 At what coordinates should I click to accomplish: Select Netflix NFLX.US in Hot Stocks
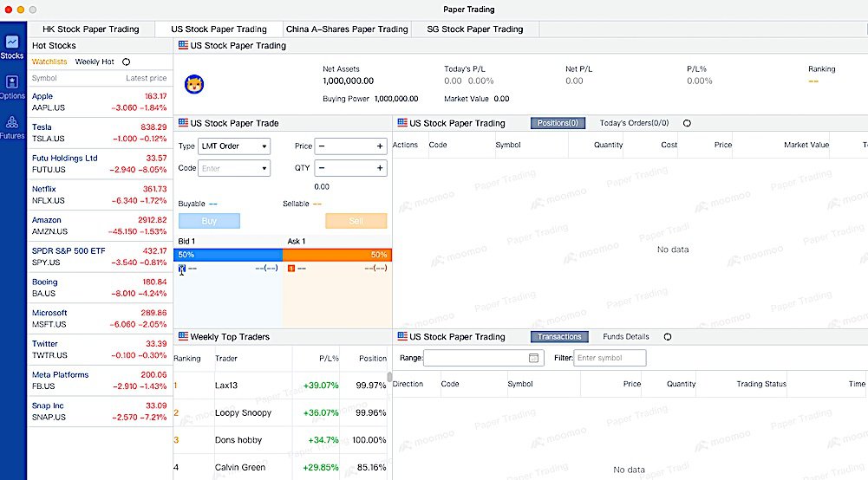point(100,195)
